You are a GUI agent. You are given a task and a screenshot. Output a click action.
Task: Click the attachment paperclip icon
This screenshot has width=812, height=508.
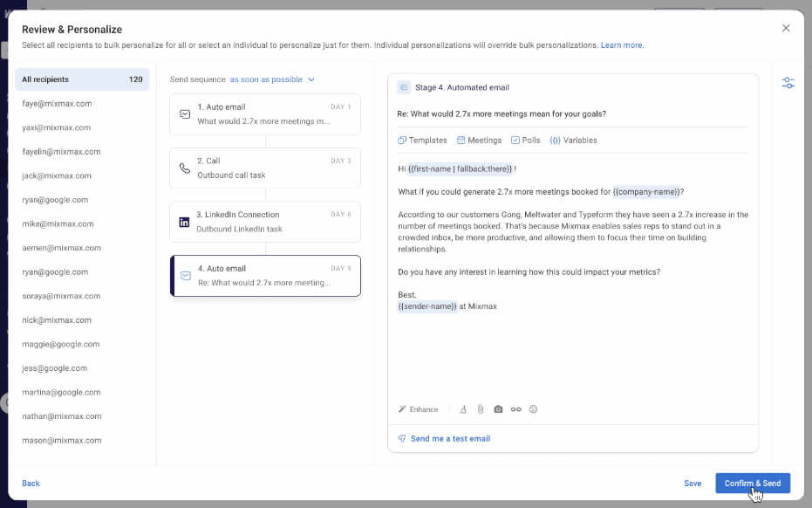point(480,409)
